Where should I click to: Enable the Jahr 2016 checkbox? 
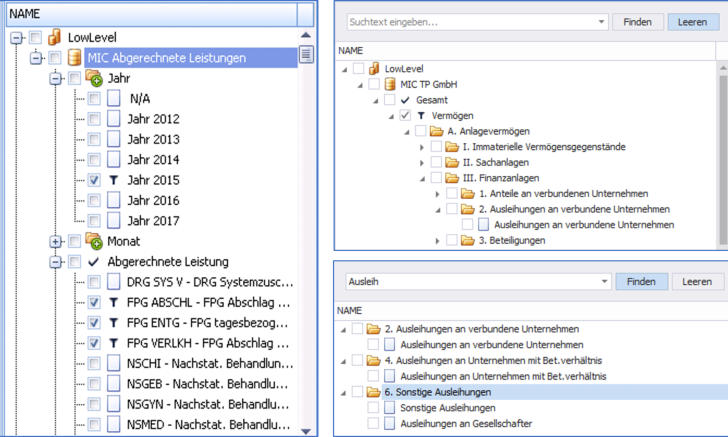click(x=94, y=201)
